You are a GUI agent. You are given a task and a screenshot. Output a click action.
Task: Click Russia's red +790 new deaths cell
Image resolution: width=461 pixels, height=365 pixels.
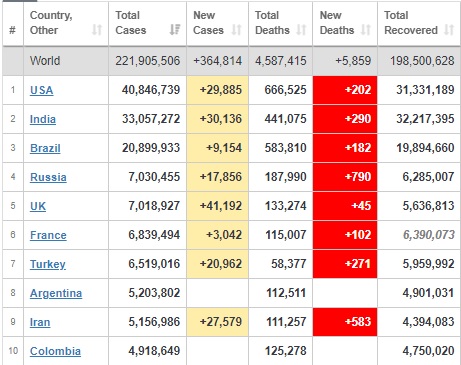click(345, 177)
